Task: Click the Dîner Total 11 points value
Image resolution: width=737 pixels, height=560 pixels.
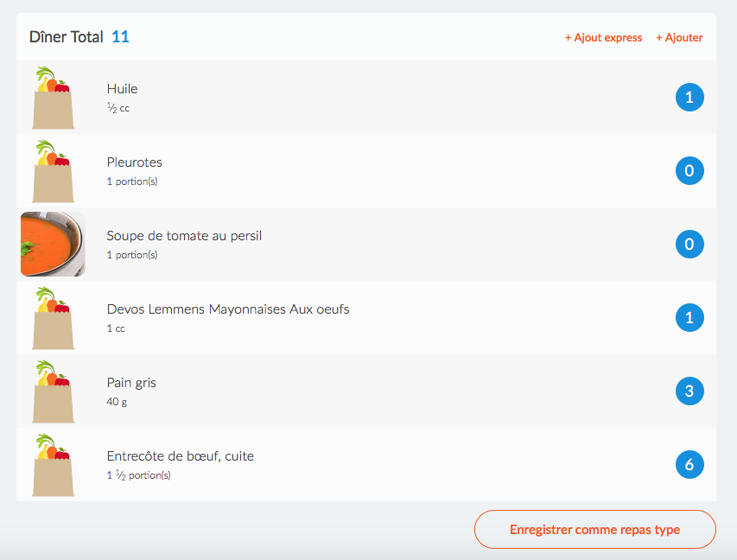Action: coord(120,36)
